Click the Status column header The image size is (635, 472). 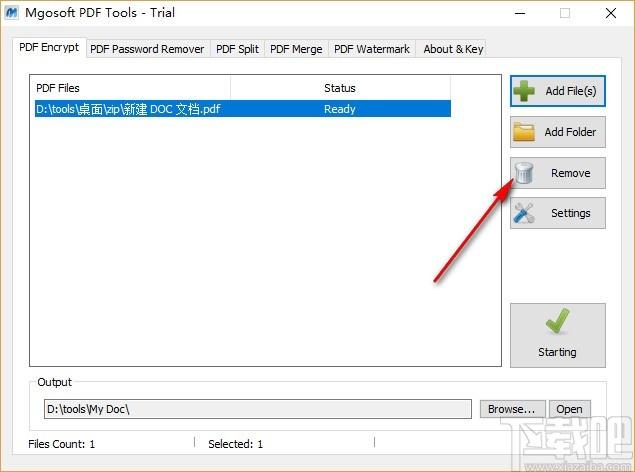click(x=340, y=88)
